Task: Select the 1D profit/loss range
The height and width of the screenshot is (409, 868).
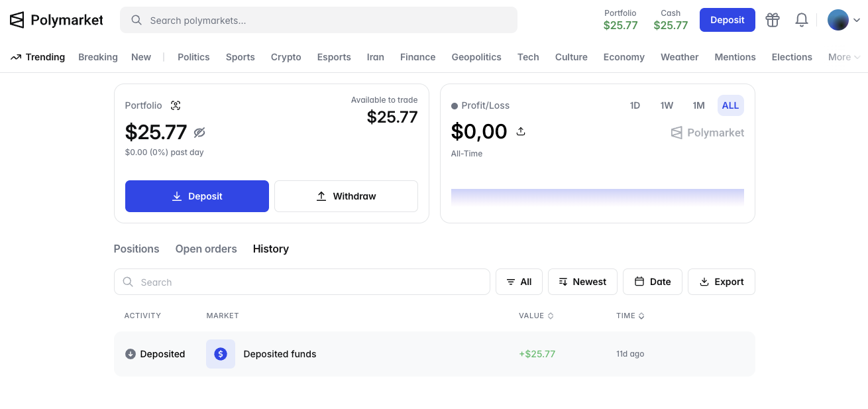Action: pyautogui.click(x=635, y=105)
